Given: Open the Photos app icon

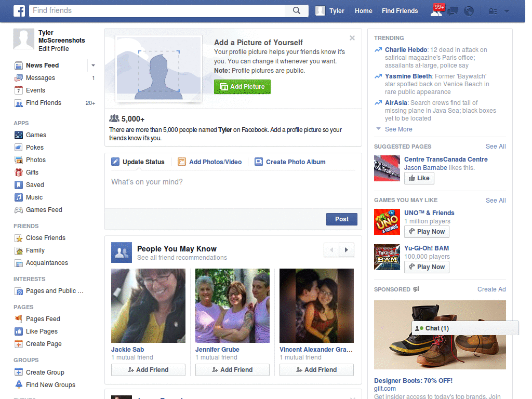Looking at the screenshot, I should pos(19,160).
